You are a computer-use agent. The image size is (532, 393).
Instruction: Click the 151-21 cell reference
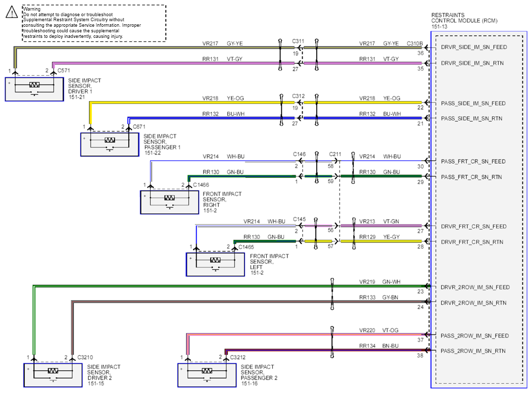click(77, 97)
